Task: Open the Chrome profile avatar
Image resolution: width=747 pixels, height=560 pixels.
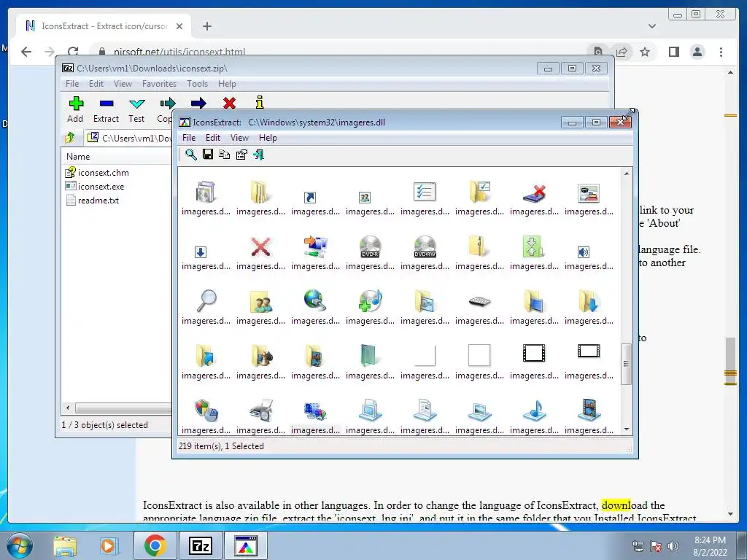Action: point(697,52)
